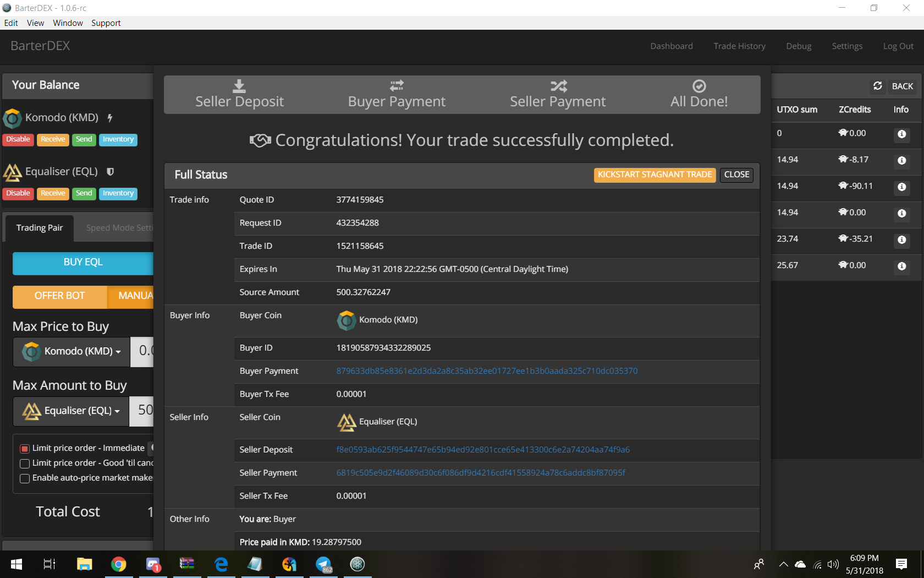Open the Support menu
Screen dimensions: 924x578
106,23
